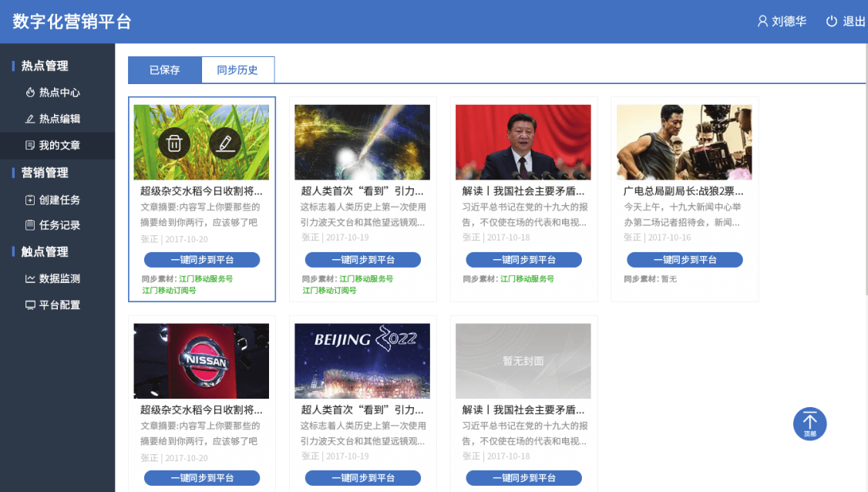Click 一键同步到平台 on the Nissan logo card
This screenshot has width=868, height=492.
(x=202, y=478)
